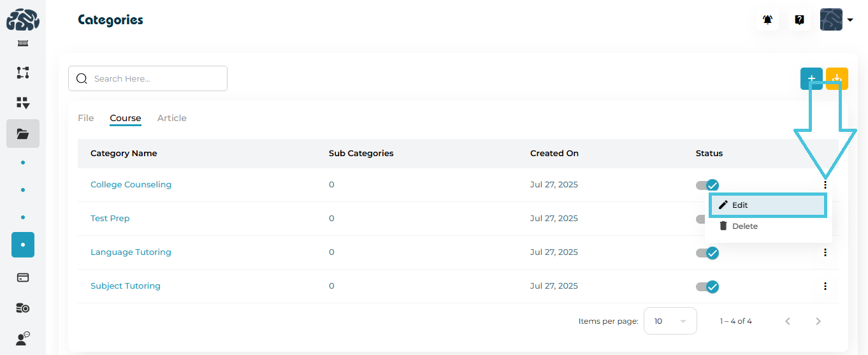Screen dimensions: 868x355
Task: Open the Test Prep category link
Action: [x=110, y=218]
